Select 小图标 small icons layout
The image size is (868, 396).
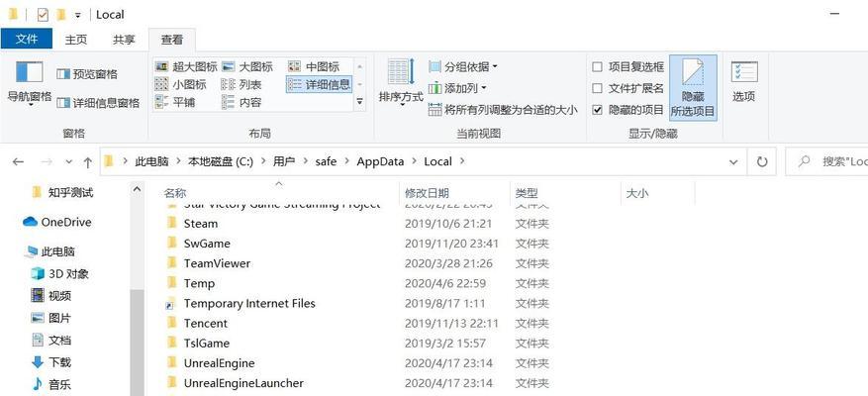pyautogui.click(x=180, y=85)
